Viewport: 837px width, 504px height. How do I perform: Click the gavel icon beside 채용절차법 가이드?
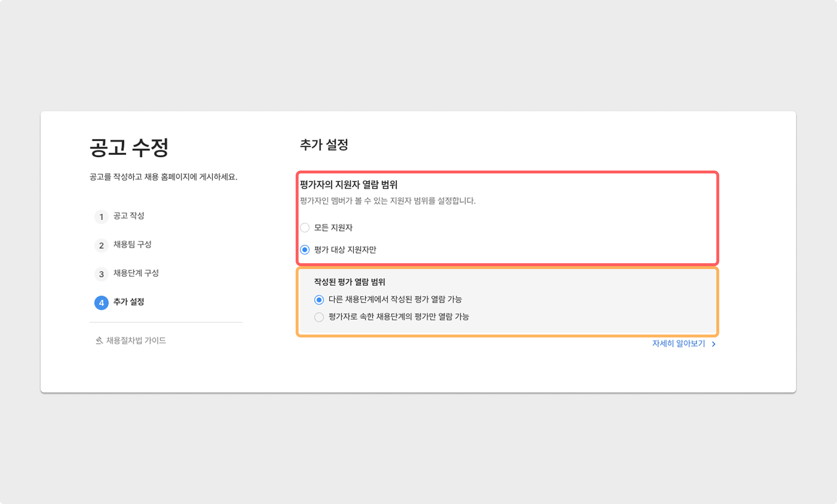pos(99,341)
